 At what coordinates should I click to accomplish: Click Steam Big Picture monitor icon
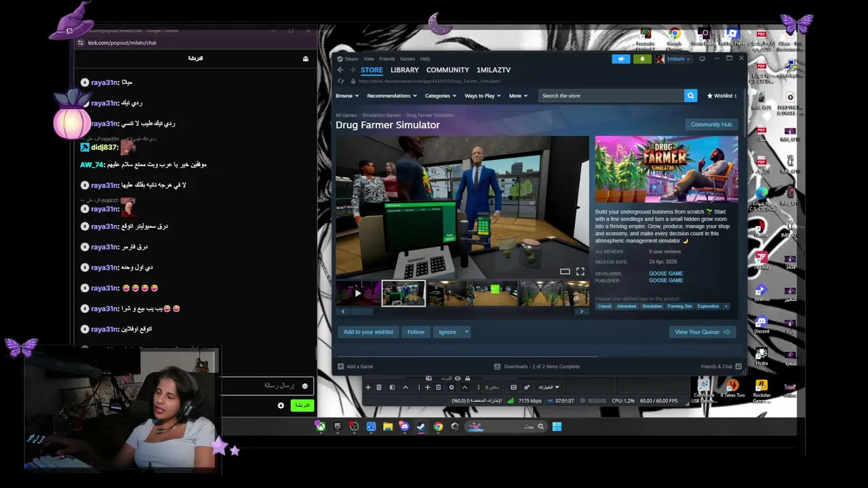(x=702, y=59)
